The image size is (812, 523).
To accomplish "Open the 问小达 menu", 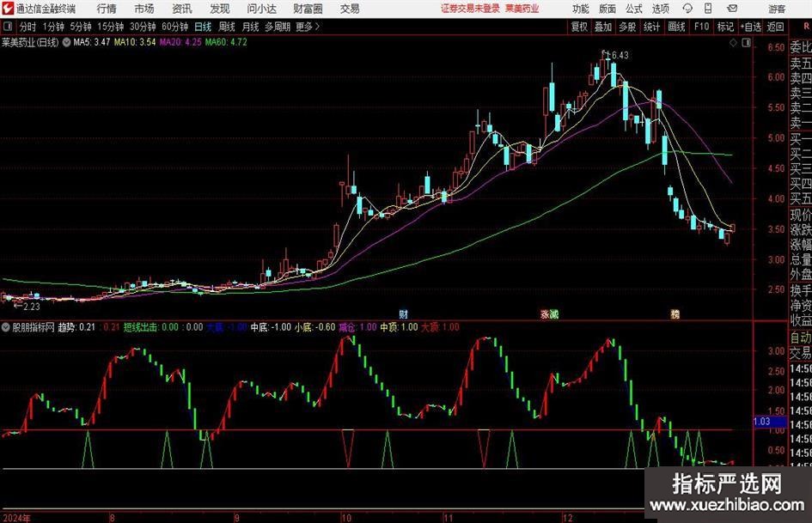I will [261, 9].
